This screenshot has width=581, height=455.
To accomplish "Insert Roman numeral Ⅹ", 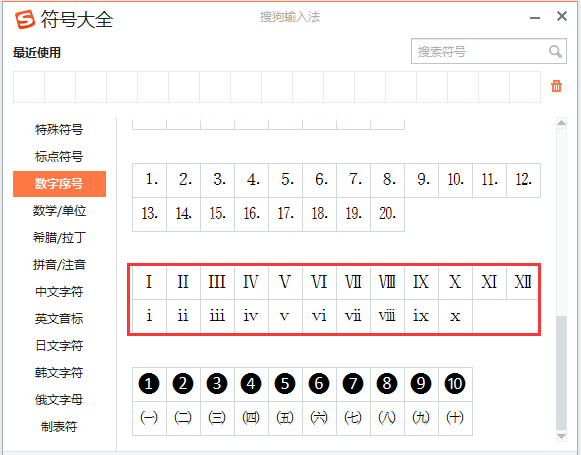I will 455,282.
